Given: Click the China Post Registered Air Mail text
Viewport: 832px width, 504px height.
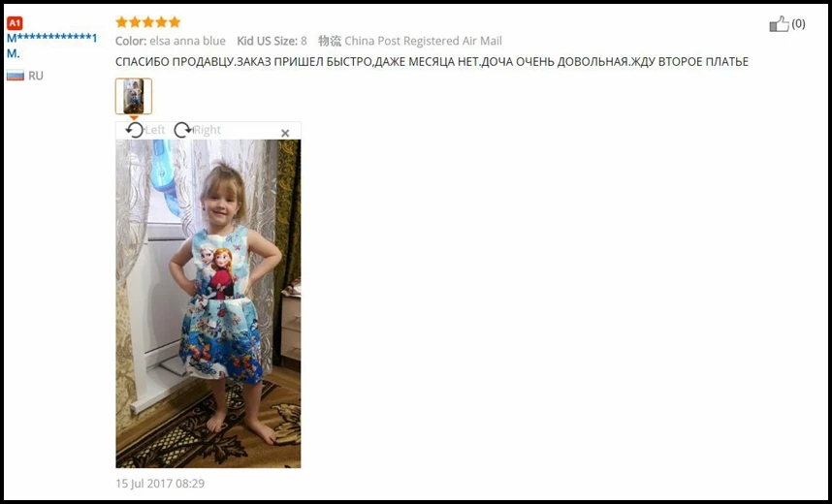Looking at the screenshot, I should [423, 41].
